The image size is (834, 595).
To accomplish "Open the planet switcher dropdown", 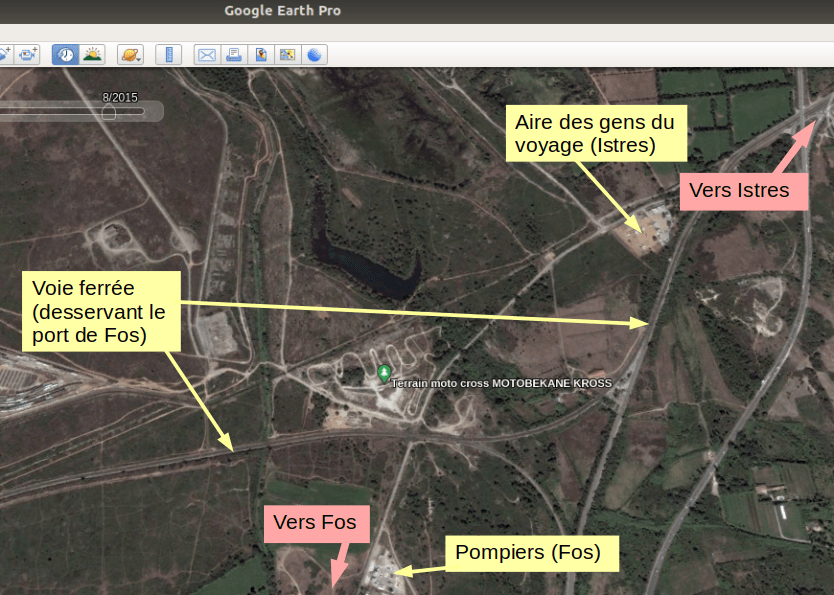I will point(129,54).
